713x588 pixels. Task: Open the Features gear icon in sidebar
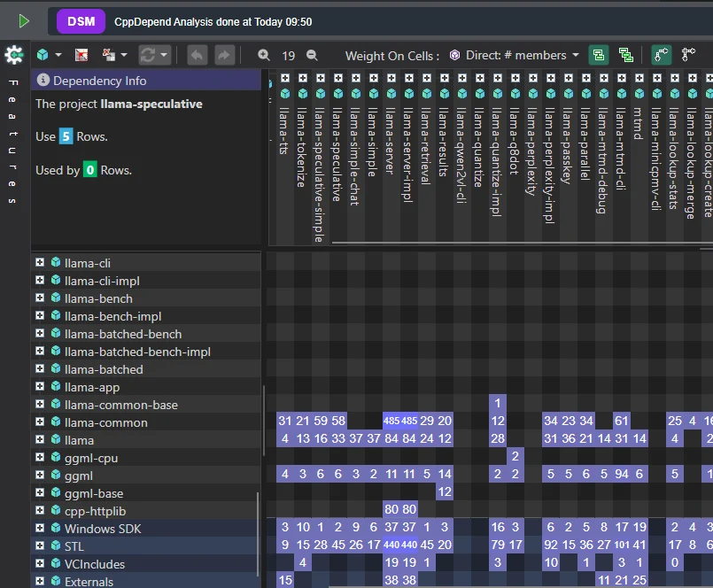(x=14, y=55)
